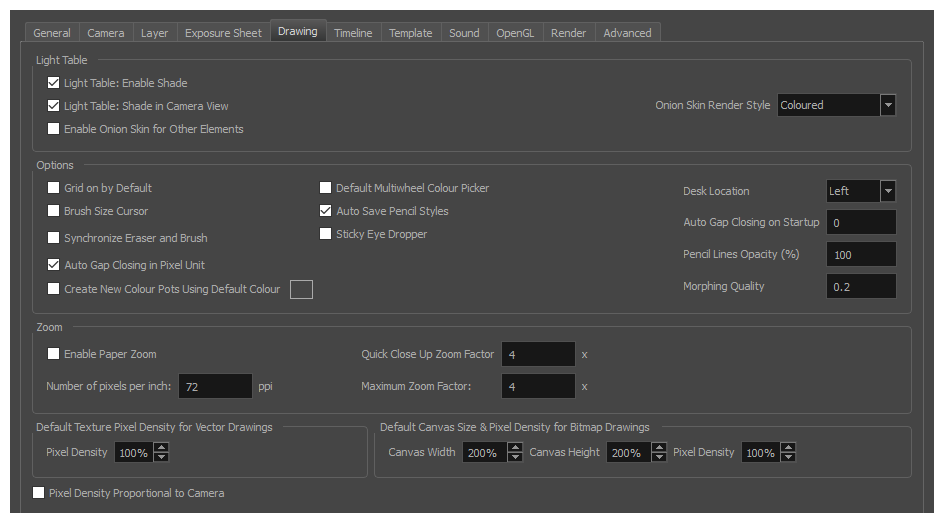944x523 pixels.
Task: Decrease bitmap Pixel Density with down arrow
Action: [788, 458]
